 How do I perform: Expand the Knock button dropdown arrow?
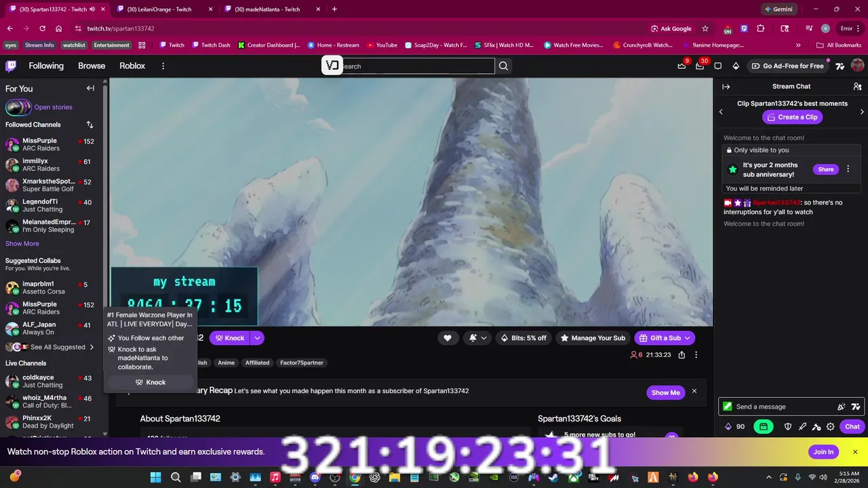pyautogui.click(x=257, y=338)
